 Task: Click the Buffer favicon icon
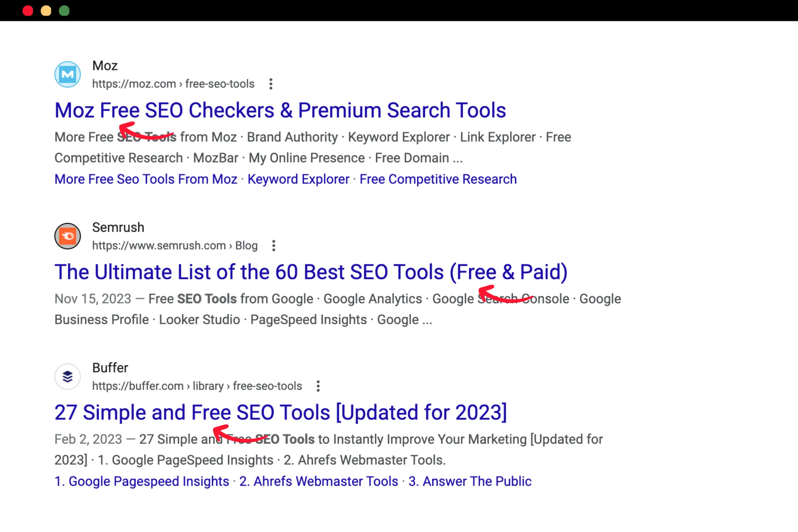pyautogui.click(x=67, y=376)
